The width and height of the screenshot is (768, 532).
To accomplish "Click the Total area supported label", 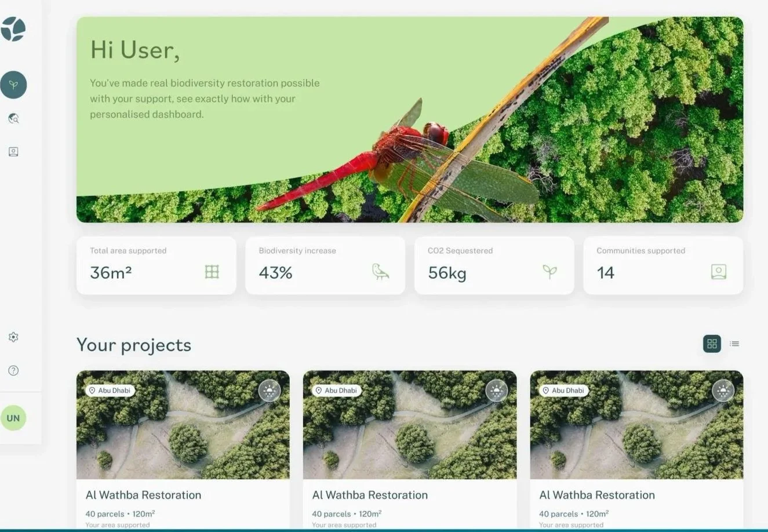I will click(128, 251).
